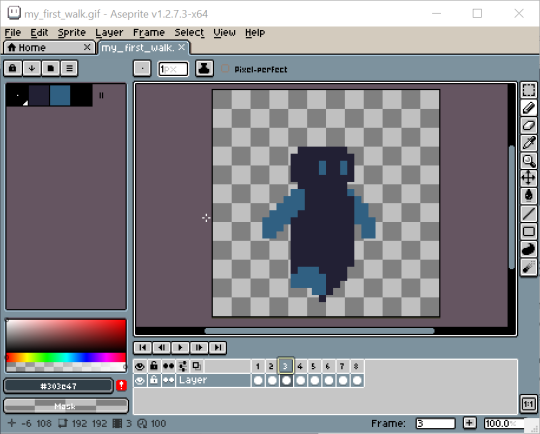Select the Zoom magnifier tool
This screenshot has width=540, height=434.
click(x=529, y=161)
